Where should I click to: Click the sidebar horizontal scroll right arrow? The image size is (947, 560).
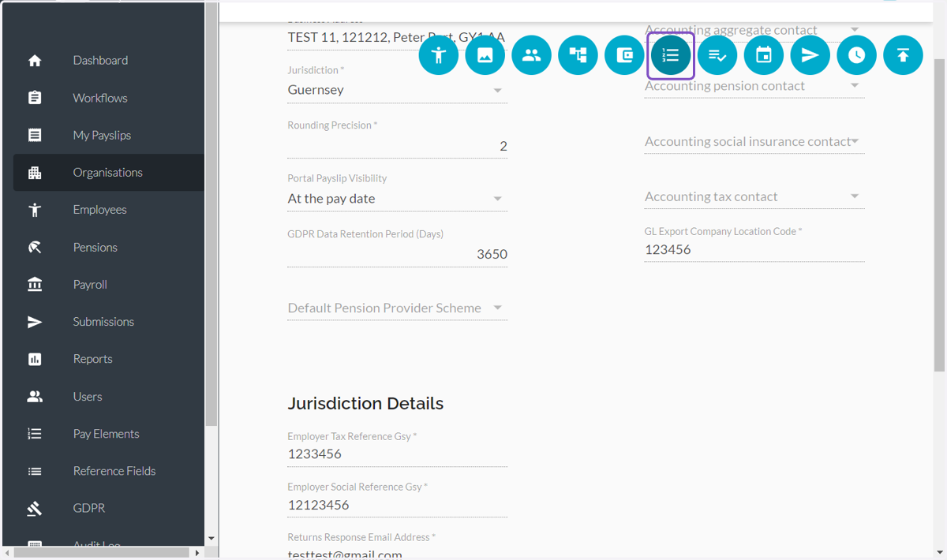tap(197, 553)
